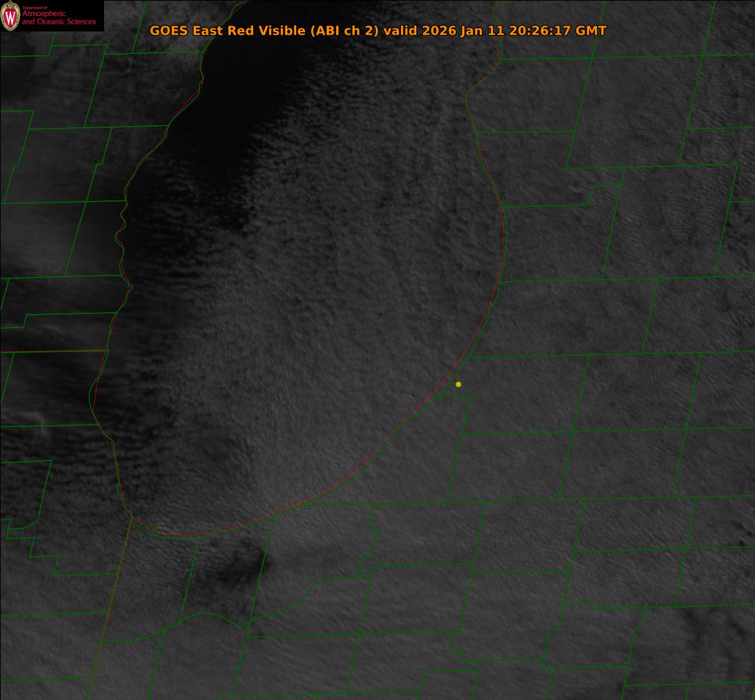
Task: Click the horizontal red dotted state line at left
Action: coord(51,351)
